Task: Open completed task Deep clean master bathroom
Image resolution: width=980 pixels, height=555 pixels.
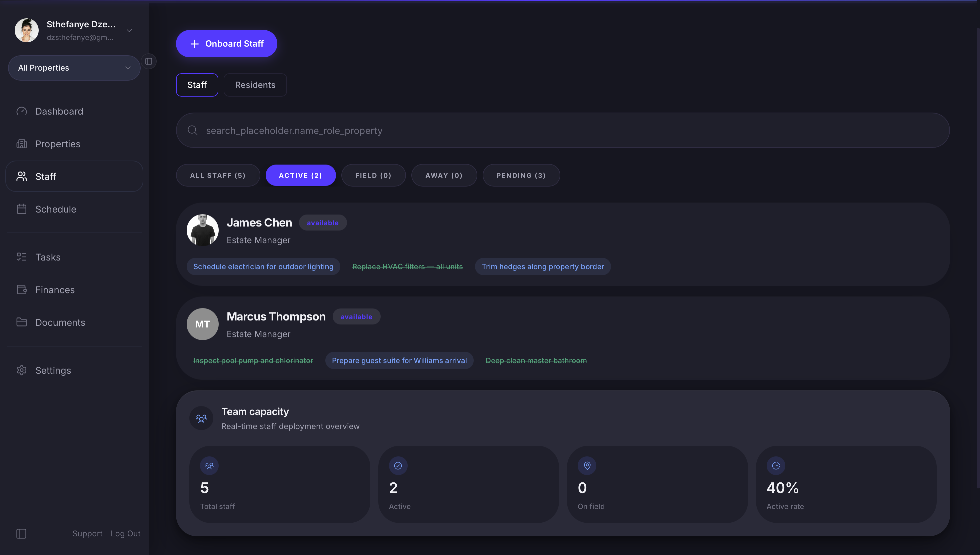Action: (x=536, y=360)
